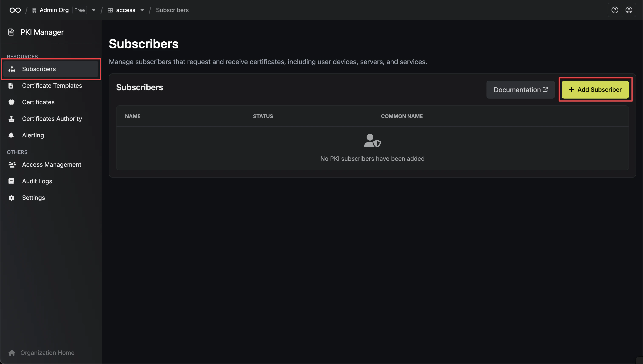643x364 pixels.
Task: Click the Organization Home house icon
Action: coord(12,353)
